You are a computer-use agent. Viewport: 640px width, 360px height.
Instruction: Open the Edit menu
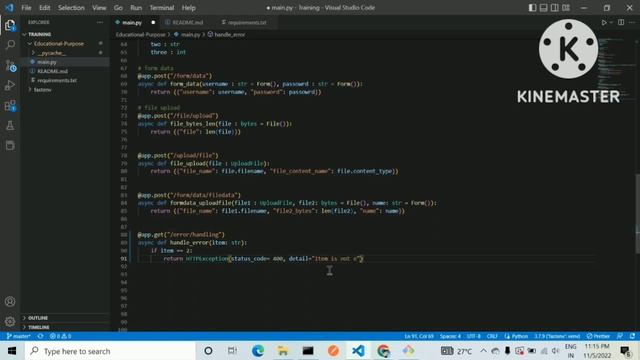point(44,8)
